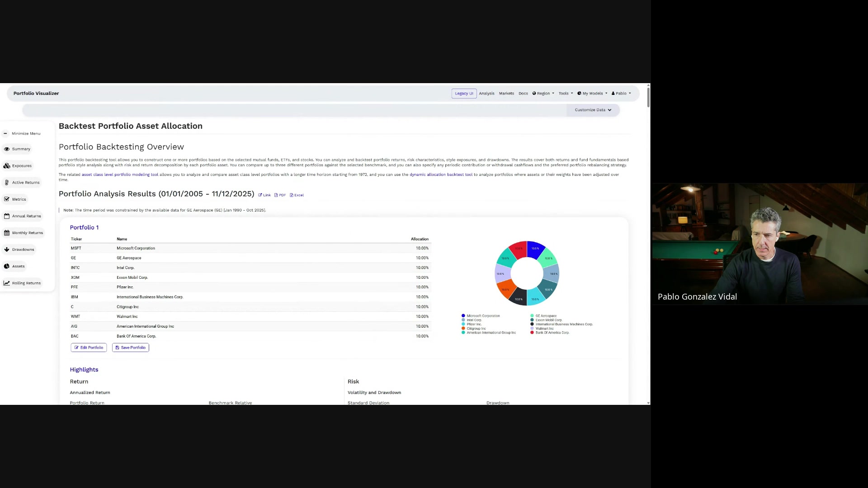Open Rolling Returns line chart icon
Viewport: 868px width, 488px height.
pyautogui.click(x=7, y=283)
